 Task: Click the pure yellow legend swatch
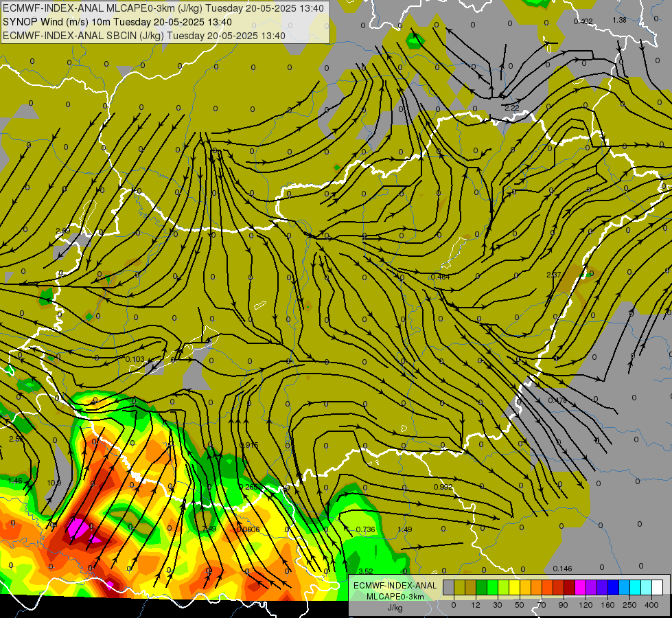(x=514, y=587)
